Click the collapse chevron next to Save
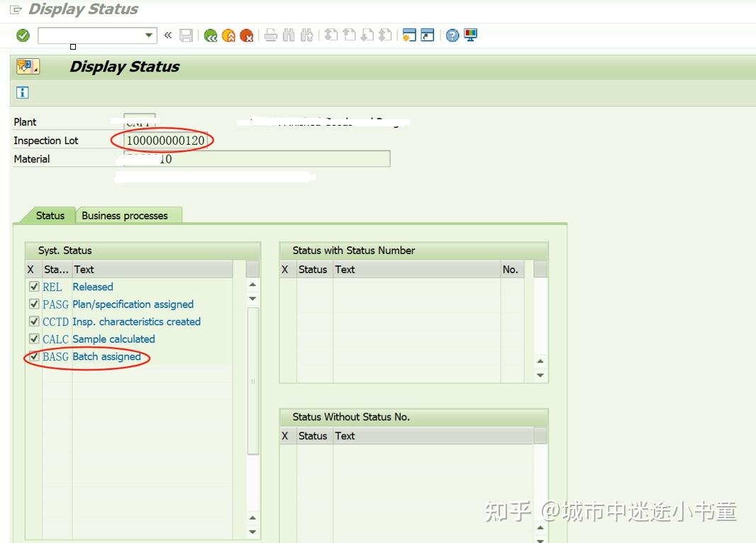The height and width of the screenshot is (543, 756). point(168,35)
